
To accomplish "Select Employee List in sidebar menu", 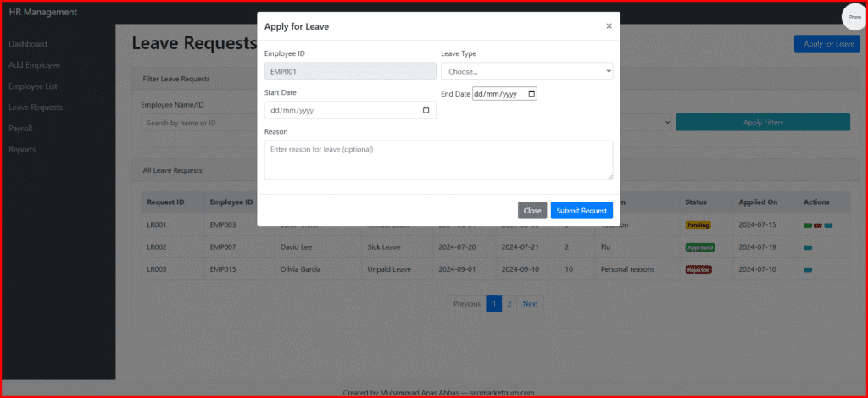I will (x=32, y=86).
